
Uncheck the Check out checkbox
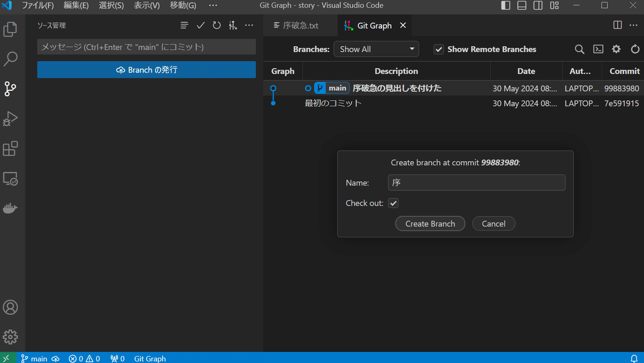tap(393, 203)
